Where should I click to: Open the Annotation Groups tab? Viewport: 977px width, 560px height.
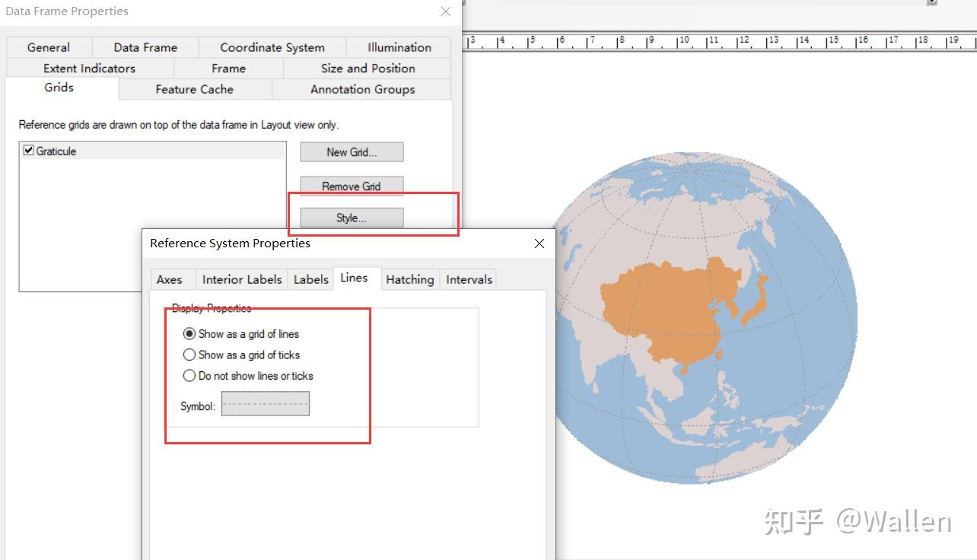[x=362, y=89]
